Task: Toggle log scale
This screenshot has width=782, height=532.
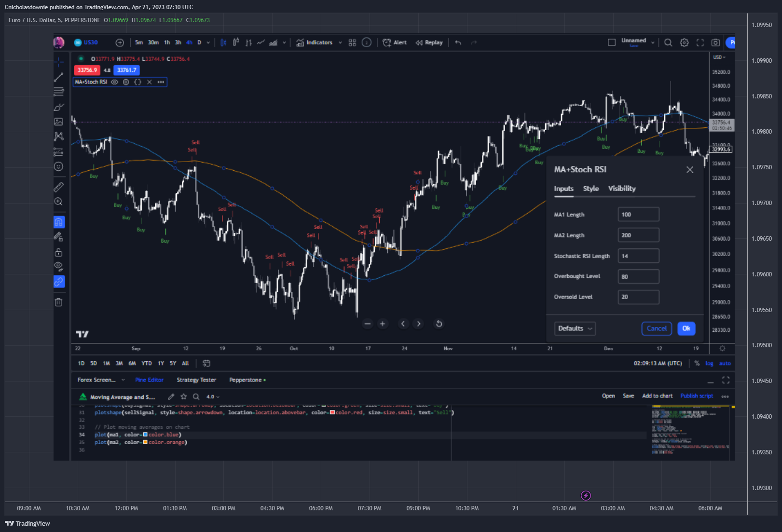Action: pyautogui.click(x=709, y=363)
